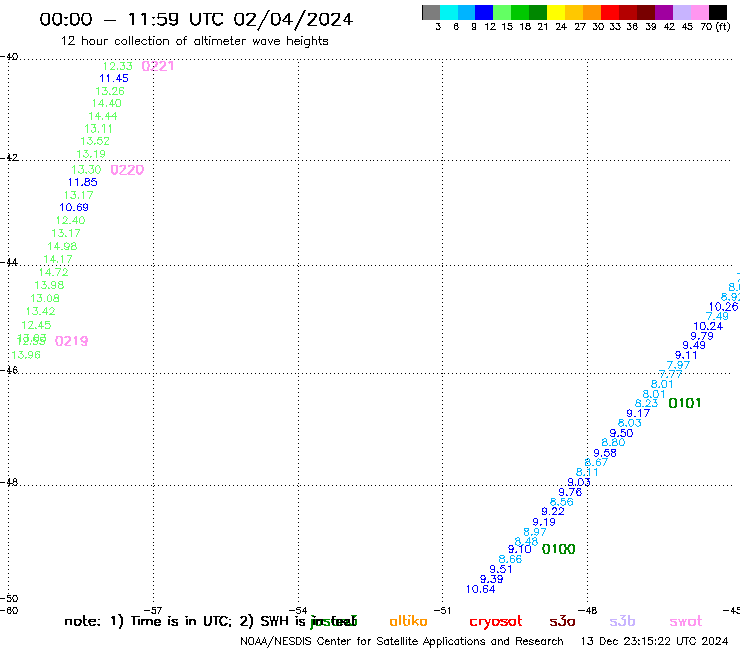
Task: Click the 'altika' satellite legend label
Action: pyautogui.click(x=408, y=621)
